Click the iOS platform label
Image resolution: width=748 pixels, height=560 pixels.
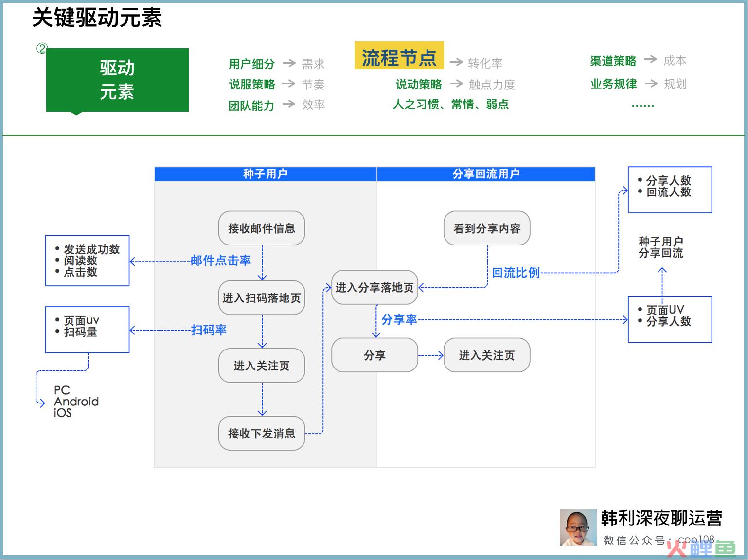pyautogui.click(x=63, y=413)
